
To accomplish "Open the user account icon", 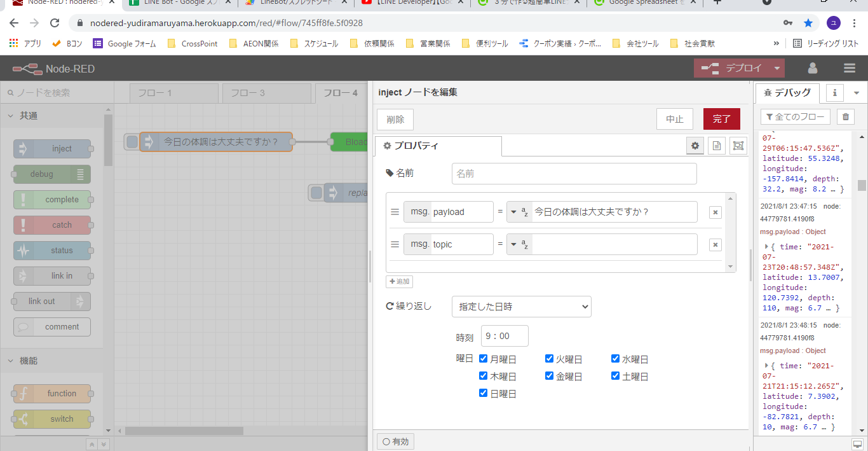I will click(x=812, y=68).
